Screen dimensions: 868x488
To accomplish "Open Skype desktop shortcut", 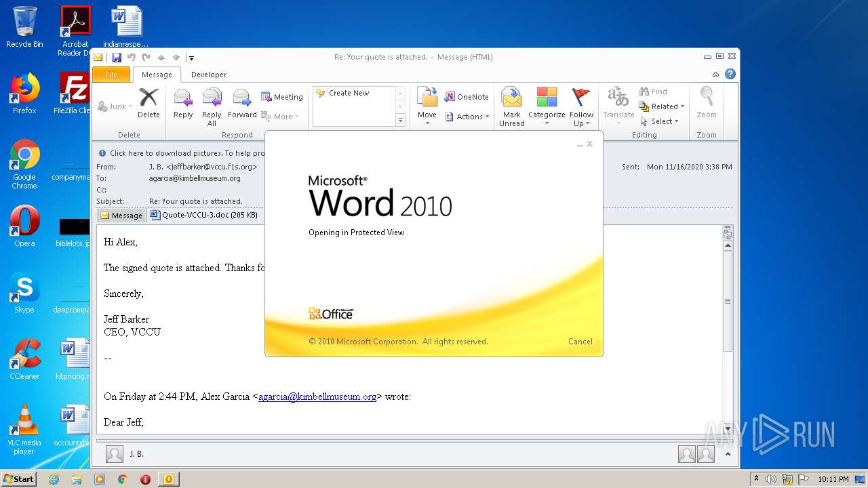I will pos(24,293).
